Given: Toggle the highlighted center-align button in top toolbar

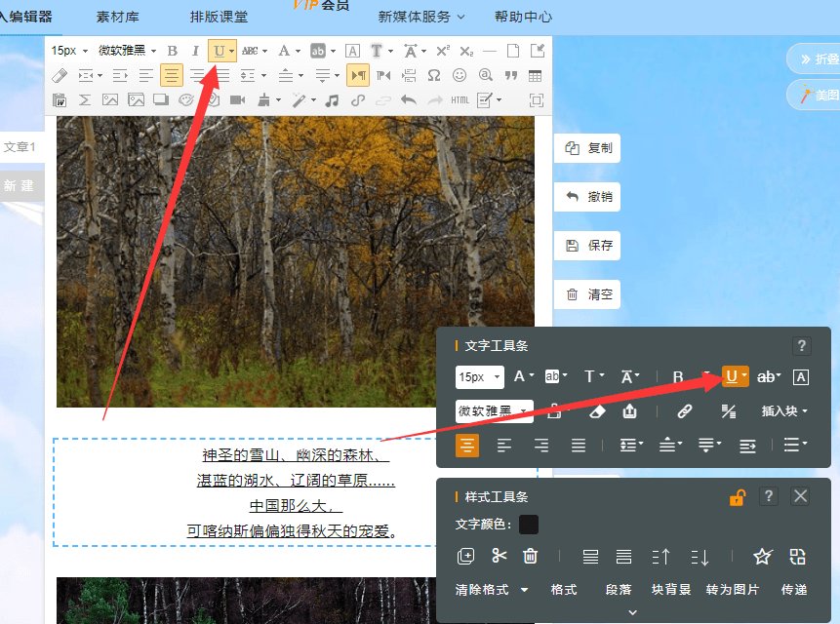Looking at the screenshot, I should 172,75.
